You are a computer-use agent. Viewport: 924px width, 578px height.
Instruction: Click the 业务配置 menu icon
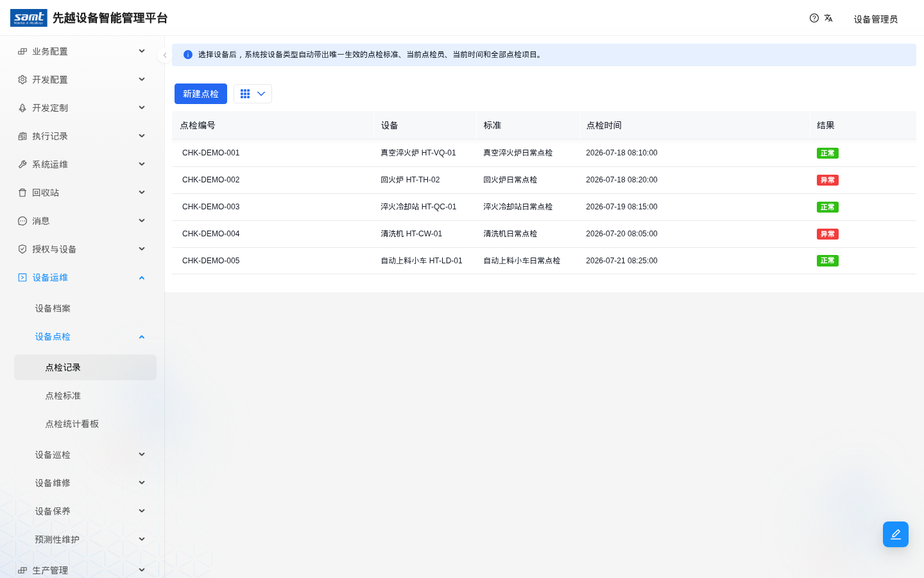[22, 51]
